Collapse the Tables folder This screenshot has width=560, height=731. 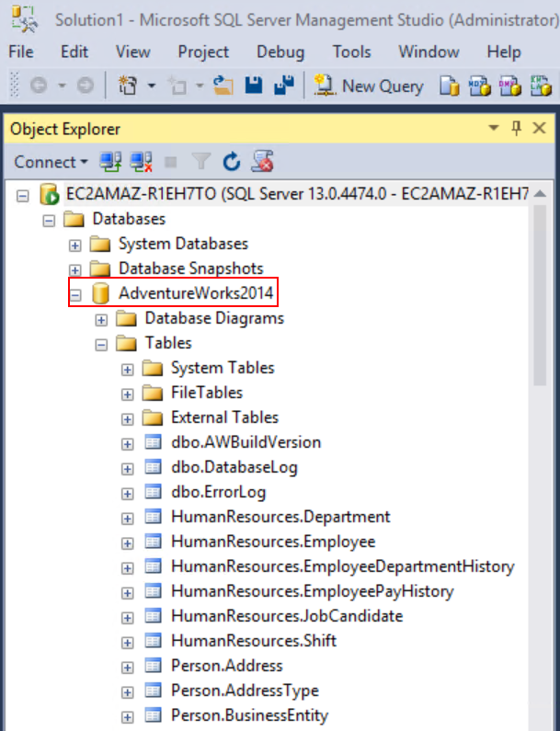[101, 345]
